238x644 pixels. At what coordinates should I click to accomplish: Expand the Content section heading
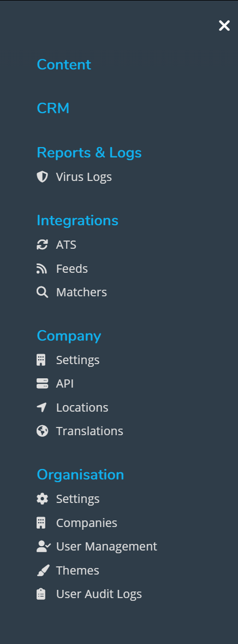click(64, 65)
